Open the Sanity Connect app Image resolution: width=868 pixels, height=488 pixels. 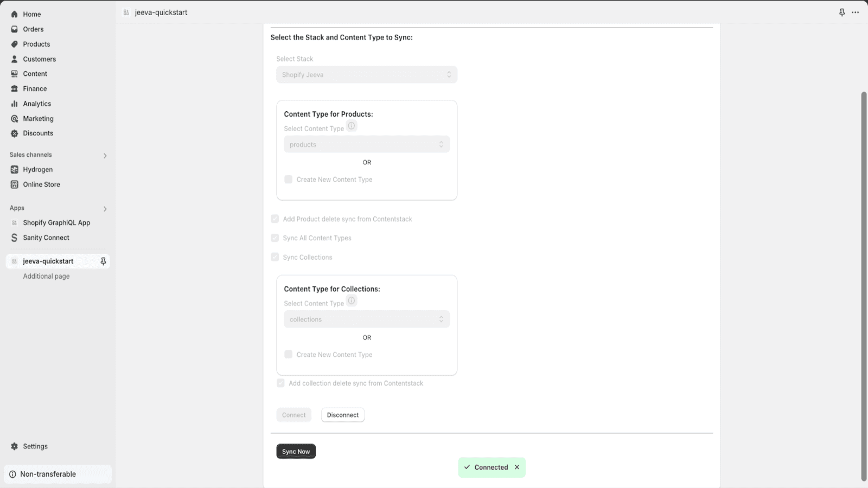click(46, 237)
